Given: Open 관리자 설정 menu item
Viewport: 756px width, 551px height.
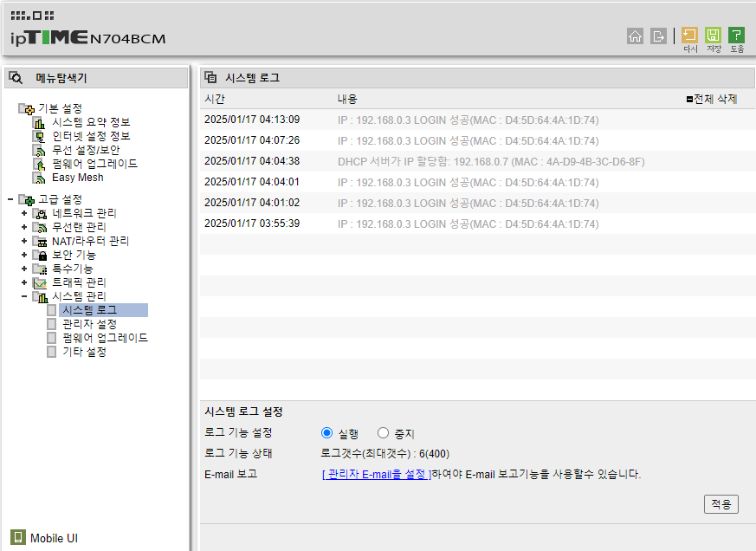Looking at the screenshot, I should coord(89,324).
